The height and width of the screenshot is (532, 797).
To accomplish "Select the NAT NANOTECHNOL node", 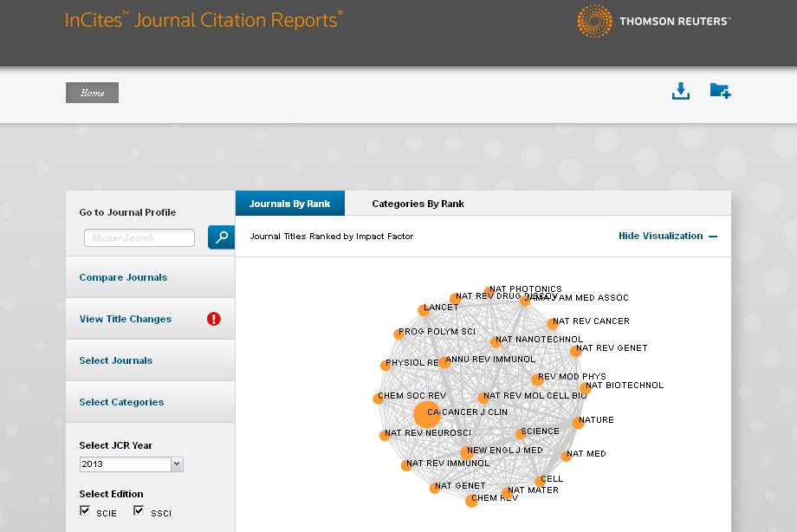I will click(495, 341).
